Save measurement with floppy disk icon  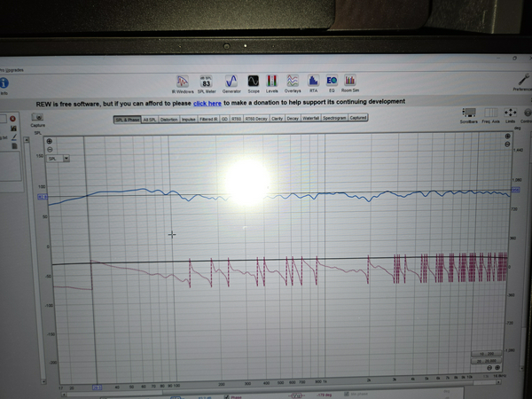(x=13, y=129)
